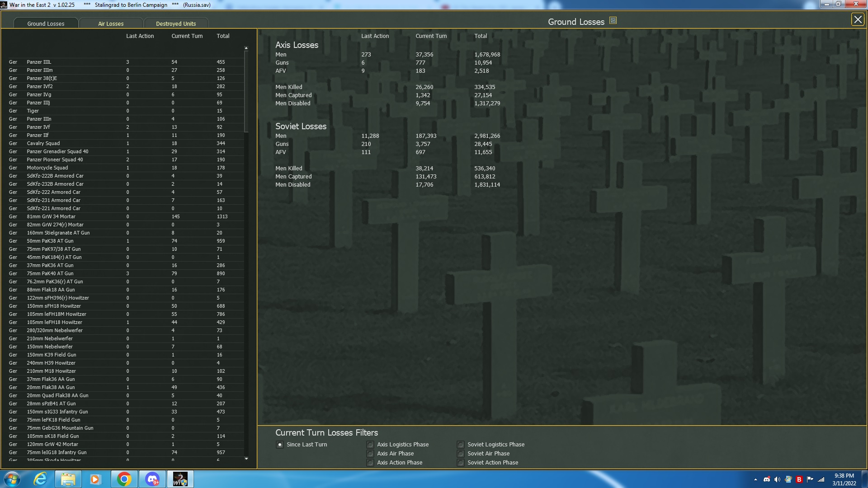Screen dimensions: 868x488
Task: Open Discord from the taskbar
Action: pos(152,479)
